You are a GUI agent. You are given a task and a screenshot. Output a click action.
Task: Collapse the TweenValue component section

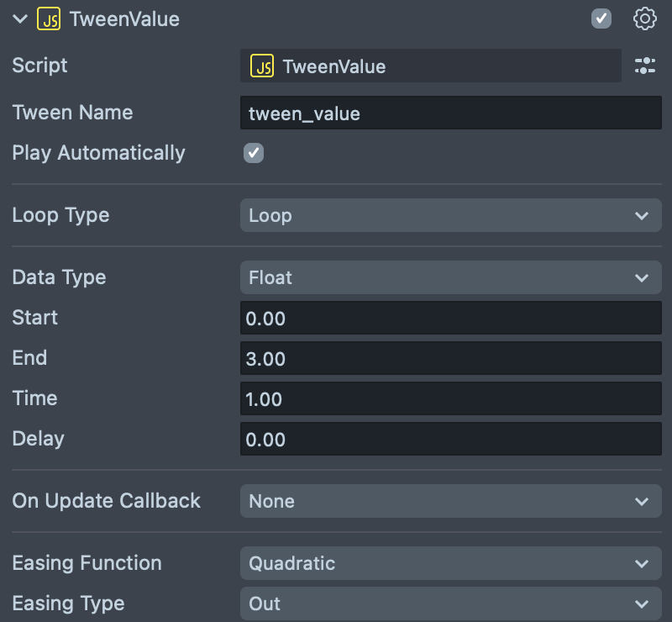click(x=20, y=19)
